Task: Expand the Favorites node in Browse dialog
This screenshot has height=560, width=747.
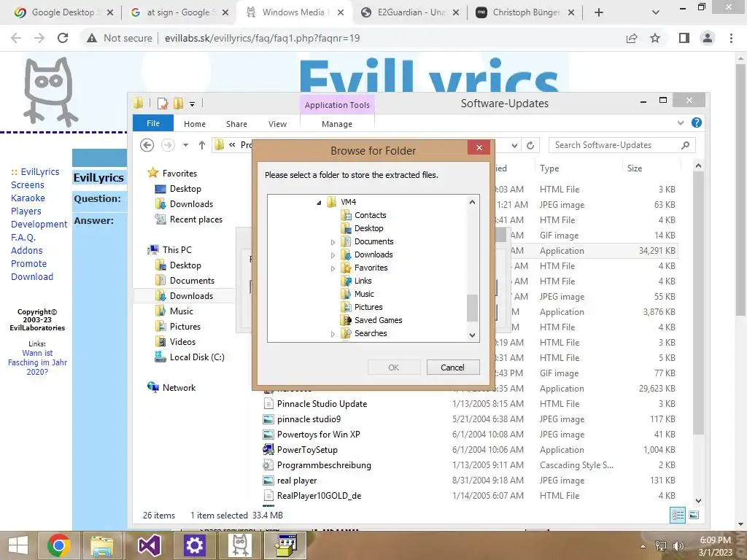Action: click(x=333, y=268)
